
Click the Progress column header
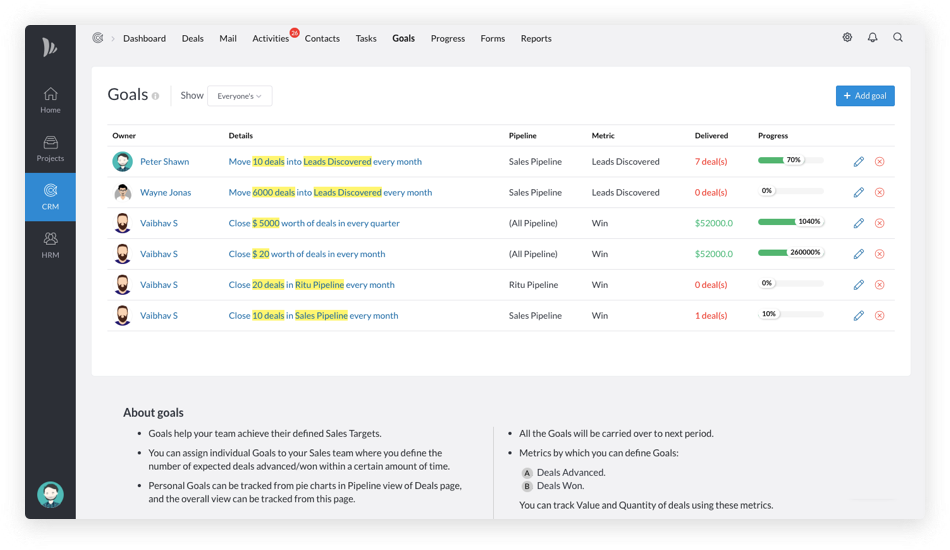[x=773, y=136]
